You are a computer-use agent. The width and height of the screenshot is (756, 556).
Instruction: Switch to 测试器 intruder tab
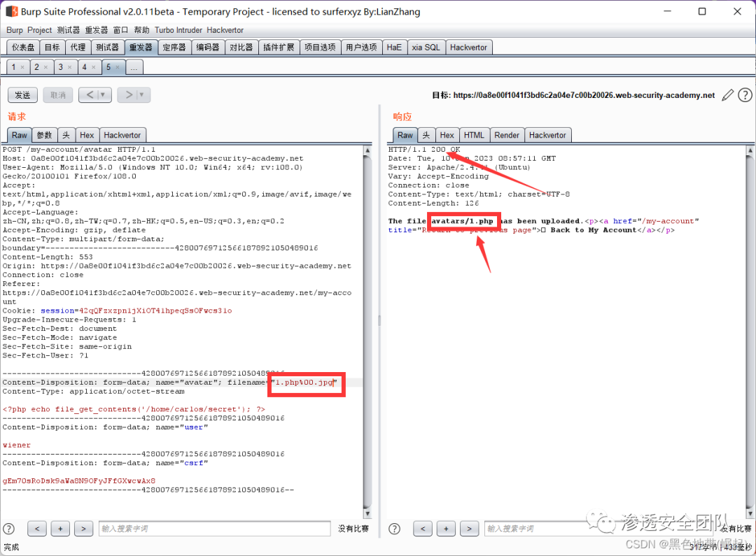tap(107, 48)
